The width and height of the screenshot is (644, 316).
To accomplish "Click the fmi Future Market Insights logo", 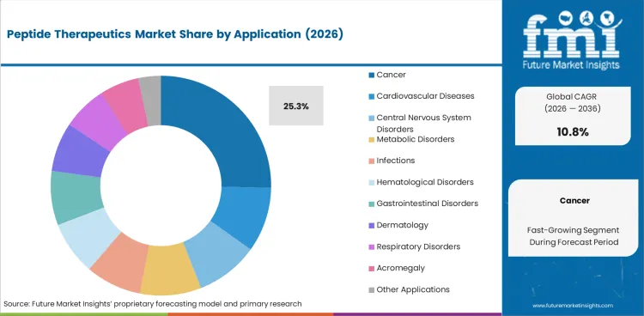I will (x=572, y=39).
